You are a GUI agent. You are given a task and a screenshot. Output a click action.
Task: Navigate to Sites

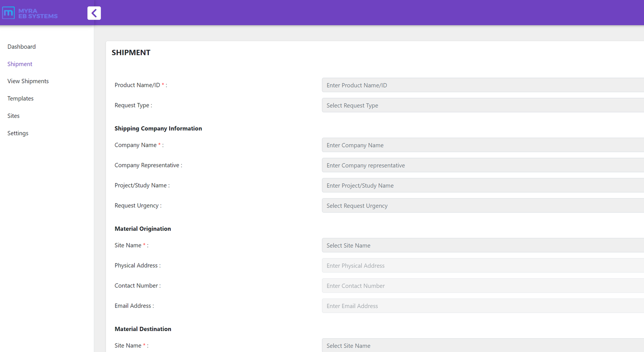tap(13, 116)
